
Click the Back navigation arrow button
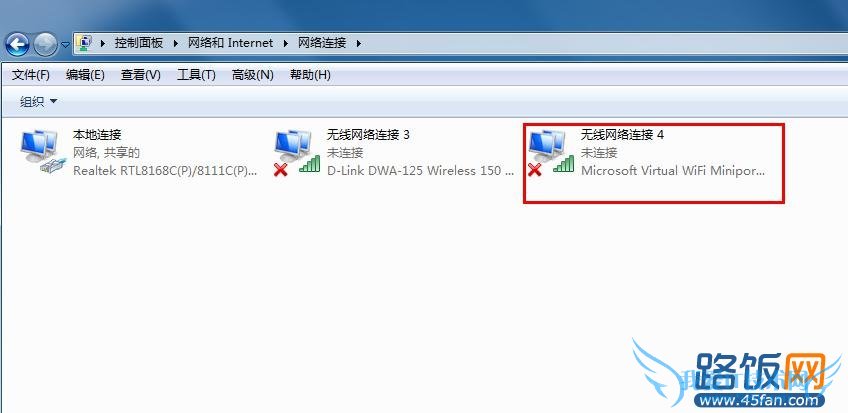(x=17, y=44)
